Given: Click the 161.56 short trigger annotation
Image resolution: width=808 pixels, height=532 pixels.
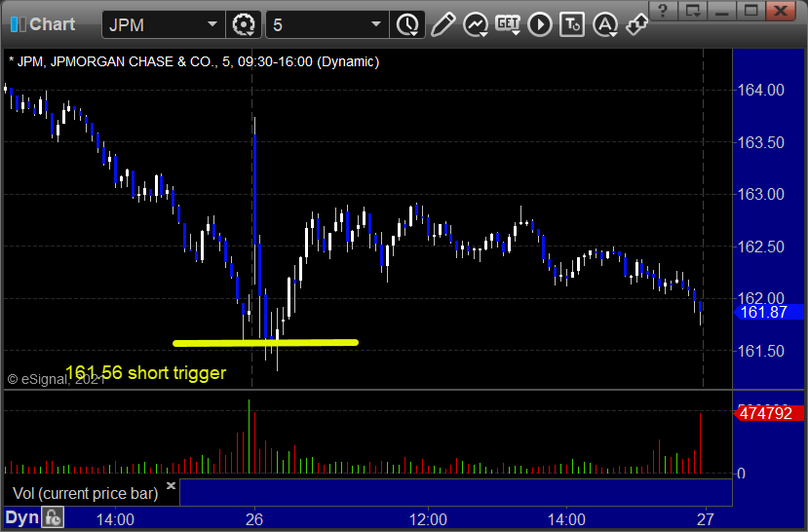Looking at the screenshot, I should click(x=146, y=372).
